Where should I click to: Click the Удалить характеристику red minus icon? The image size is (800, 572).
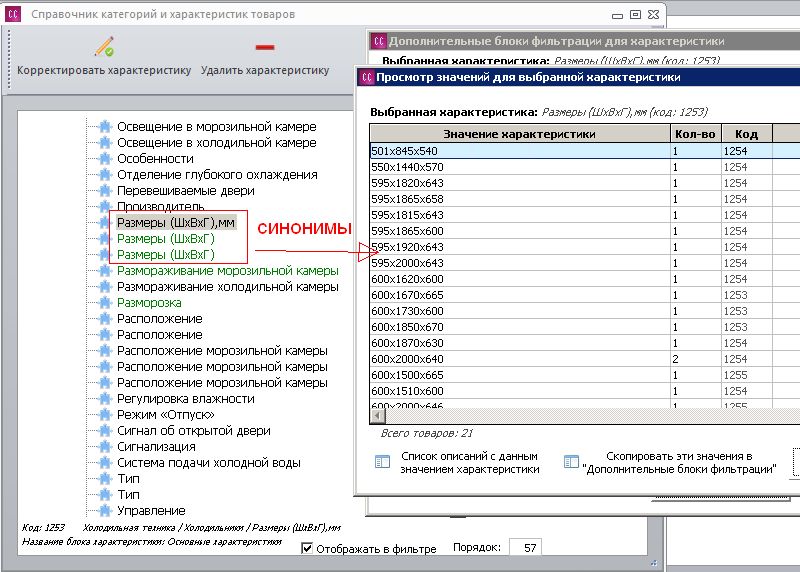(x=265, y=47)
